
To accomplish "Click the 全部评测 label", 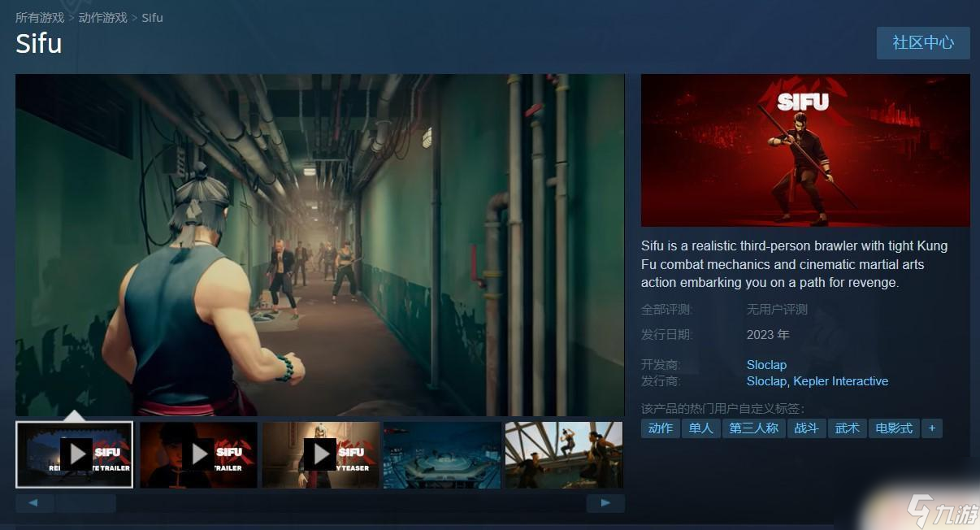I will pyautogui.click(x=667, y=310).
